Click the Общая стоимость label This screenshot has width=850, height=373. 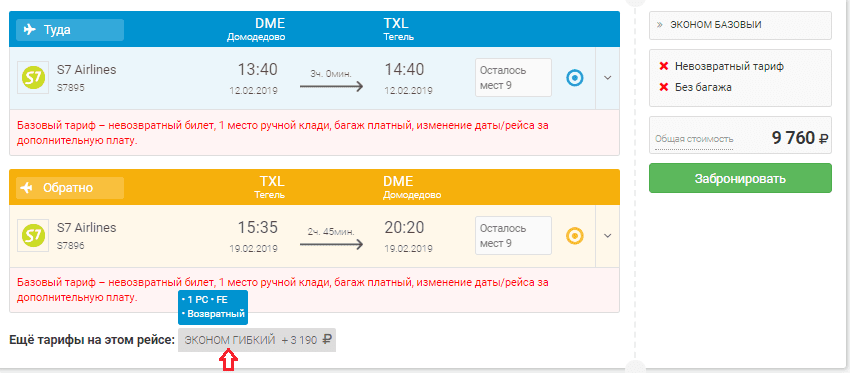pos(694,139)
